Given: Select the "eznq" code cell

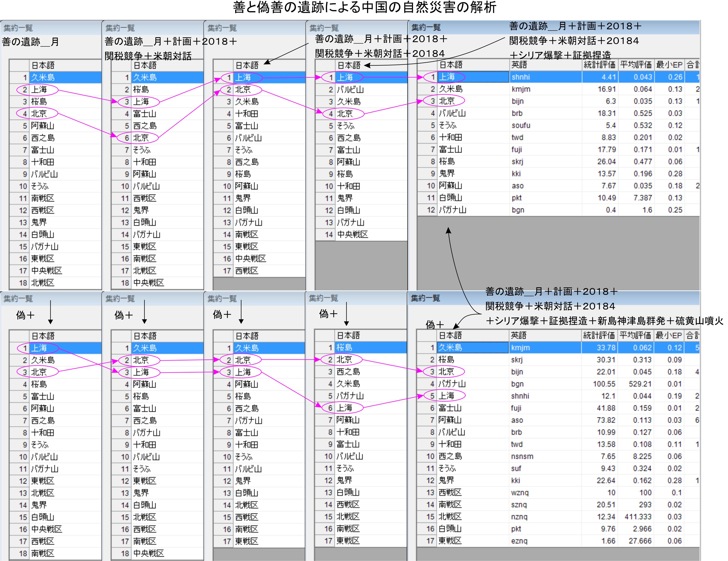Looking at the screenshot, I should click(519, 541).
